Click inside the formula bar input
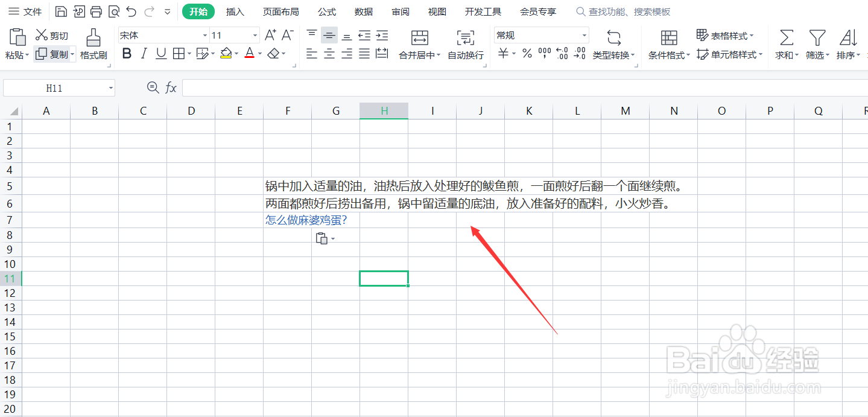The image size is (868, 417). (525, 88)
